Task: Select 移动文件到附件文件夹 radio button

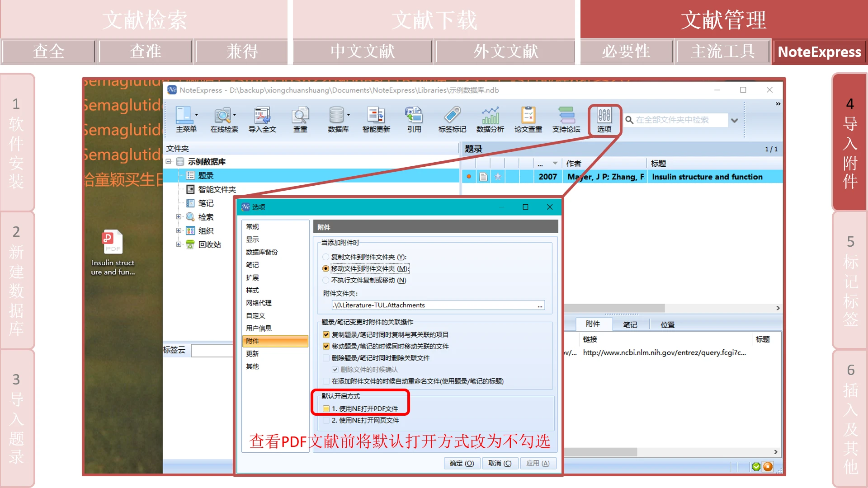Action: click(x=326, y=268)
